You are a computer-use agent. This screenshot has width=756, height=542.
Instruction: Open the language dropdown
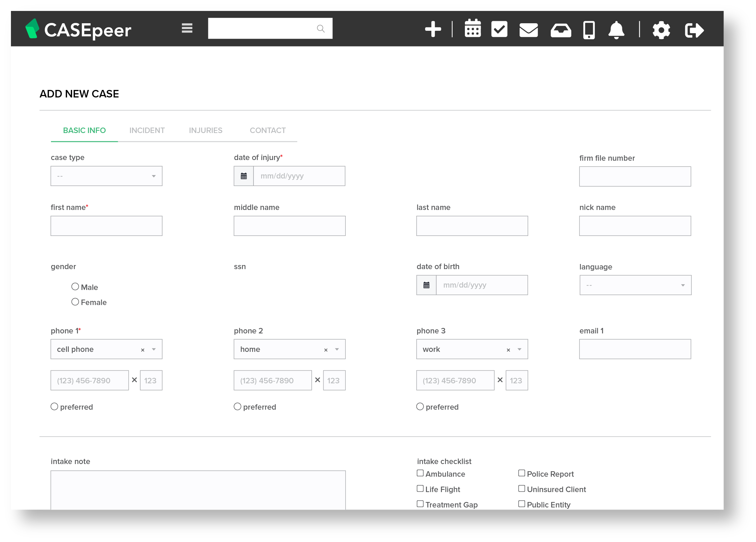(635, 285)
